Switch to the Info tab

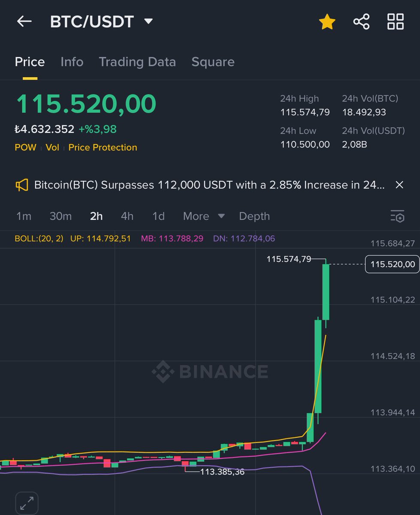[x=72, y=62]
